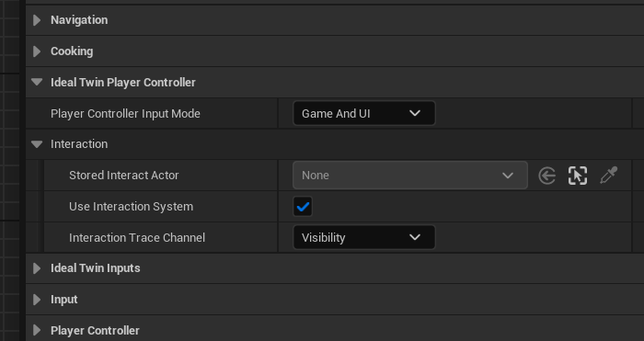Open Interaction Trace Channel Visibility dropdown
The width and height of the screenshot is (644, 341).
(364, 237)
